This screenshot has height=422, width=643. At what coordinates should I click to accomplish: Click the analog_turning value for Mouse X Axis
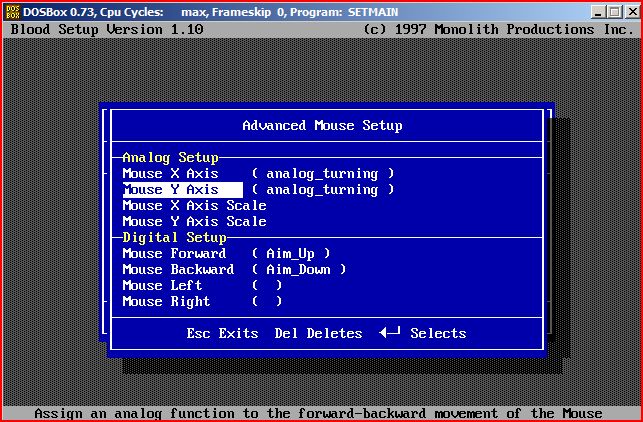point(323,174)
